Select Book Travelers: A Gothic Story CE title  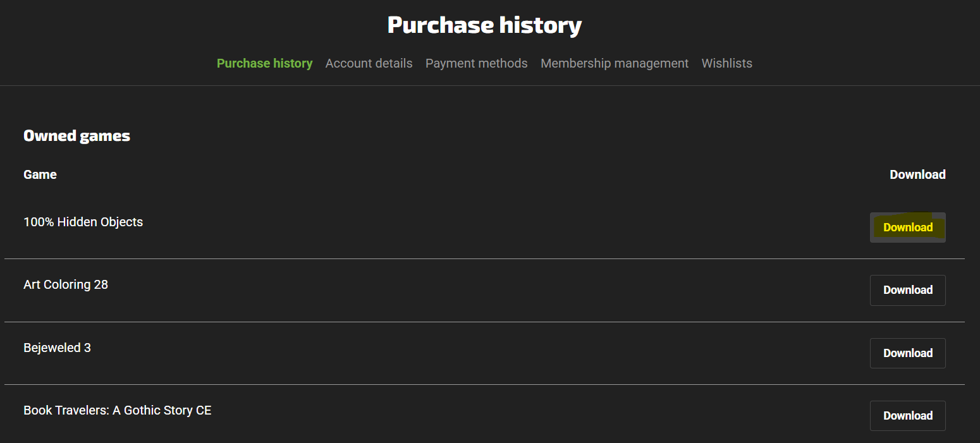pos(117,410)
